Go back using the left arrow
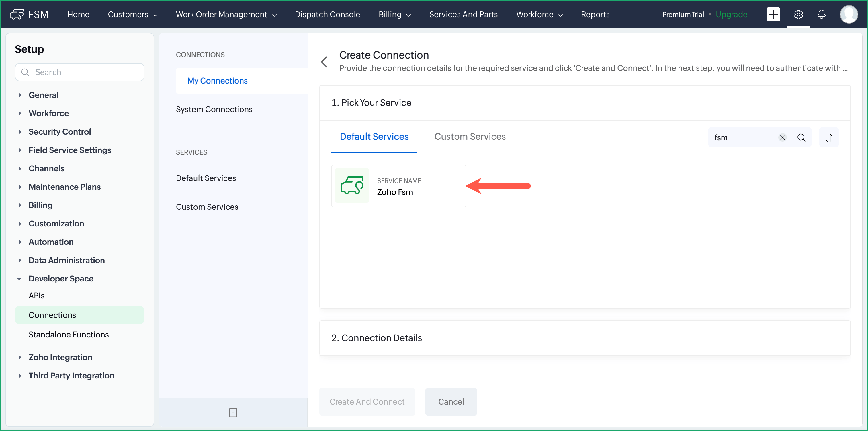Viewport: 868px width, 431px height. click(324, 62)
